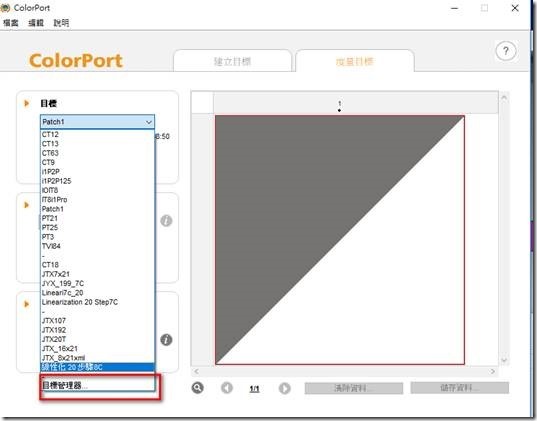Image resolution: width=537 pixels, height=421 pixels.
Task: Click the vertical scrollbar down arrow of preview
Action: click(504, 360)
